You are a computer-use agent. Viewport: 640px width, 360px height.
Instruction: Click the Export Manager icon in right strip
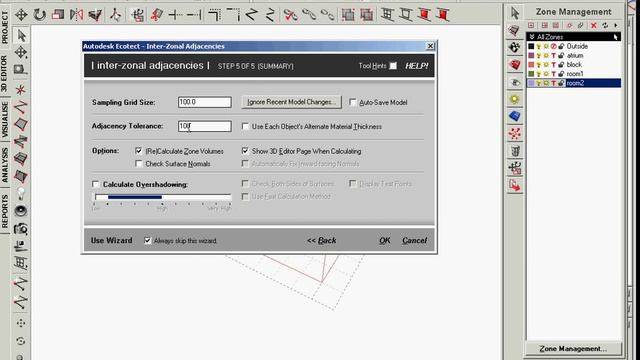tap(515, 186)
